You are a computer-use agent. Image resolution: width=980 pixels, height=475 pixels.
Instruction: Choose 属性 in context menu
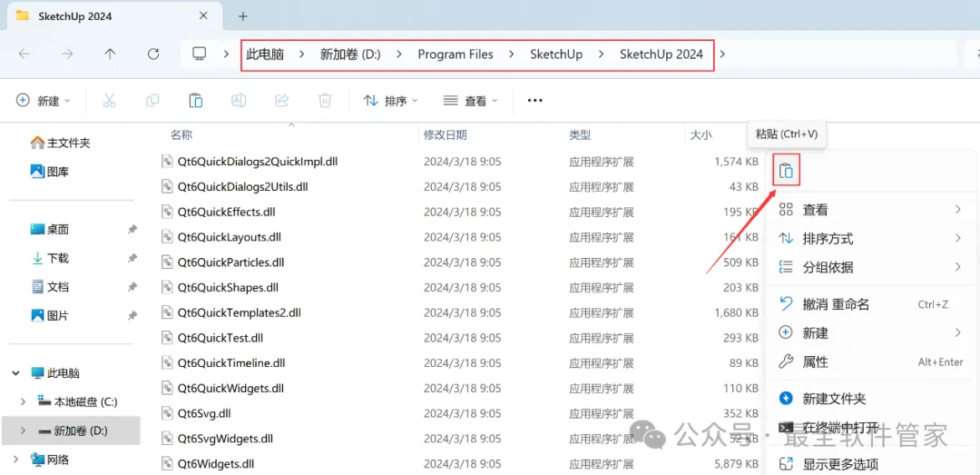(869, 361)
